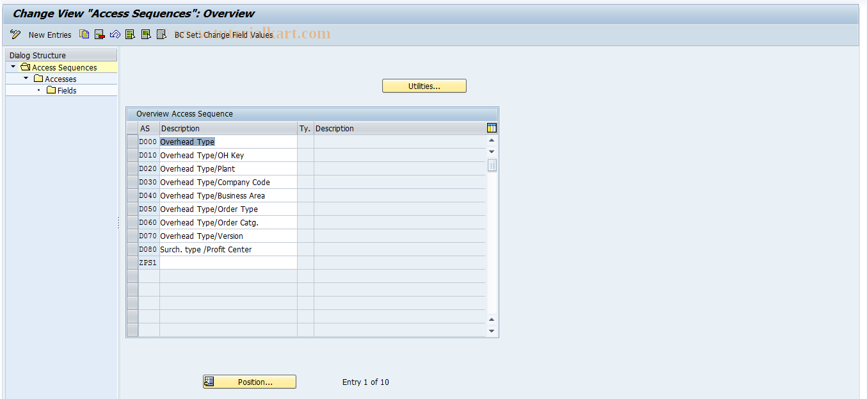Image resolution: width=868 pixels, height=399 pixels.
Task: Click the Overhead Type/OH Key description
Action: [x=229, y=155]
